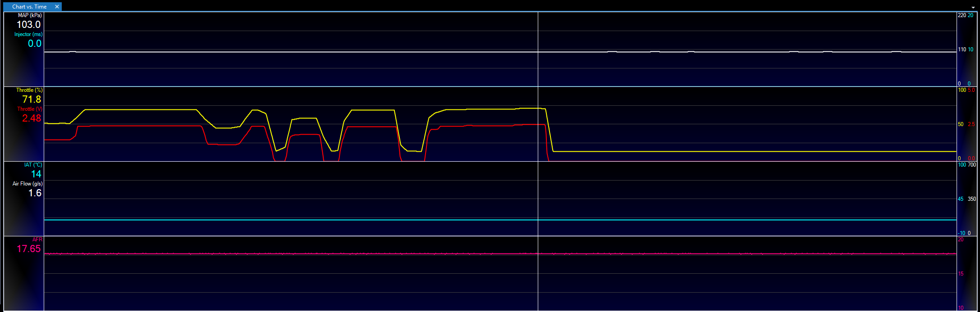Click the red Throttle voltage value 2.48

(32, 118)
